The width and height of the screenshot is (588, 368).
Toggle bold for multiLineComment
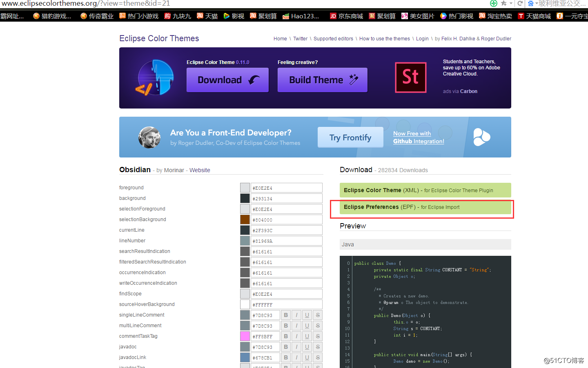click(286, 326)
